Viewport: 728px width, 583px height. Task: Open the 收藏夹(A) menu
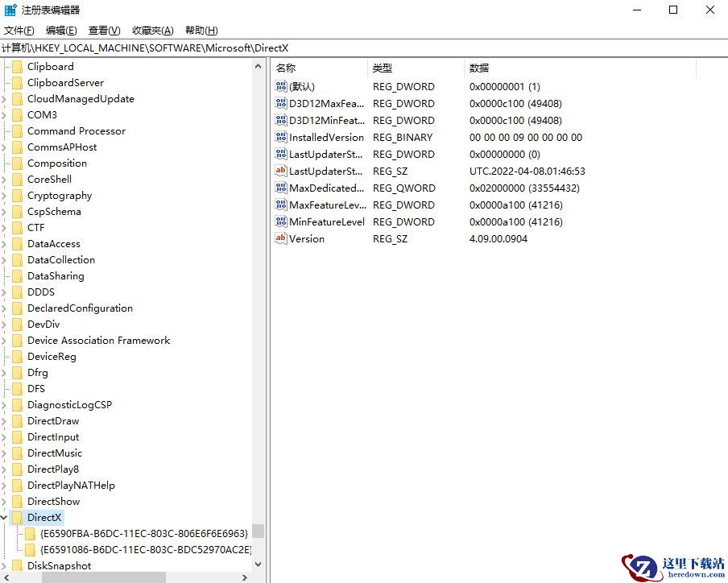point(153,31)
